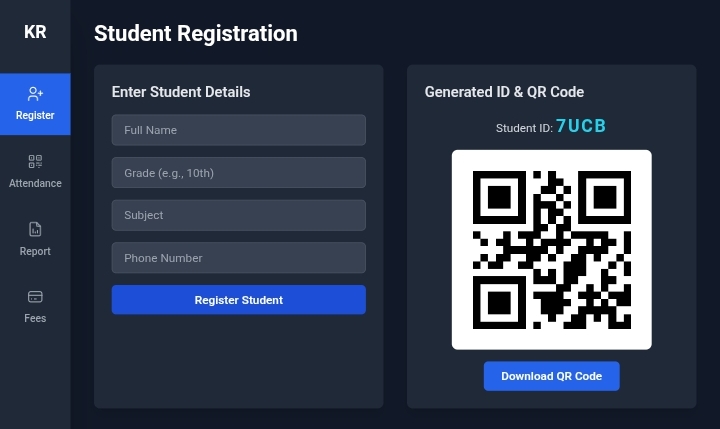
Task: Click the generated QR code image
Action: 551,250
